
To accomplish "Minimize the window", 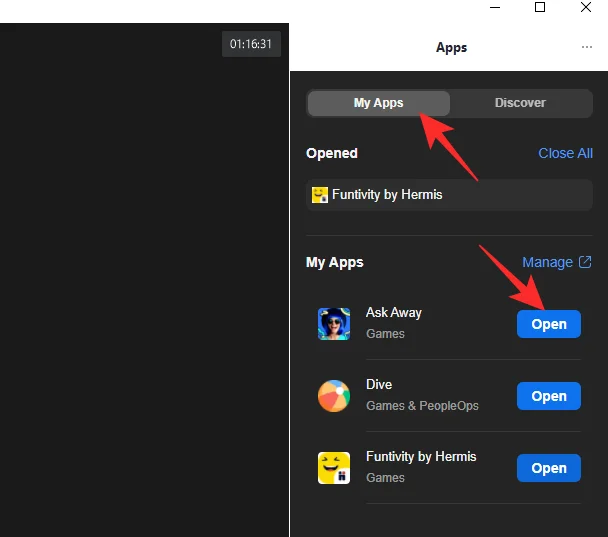I will click(494, 8).
